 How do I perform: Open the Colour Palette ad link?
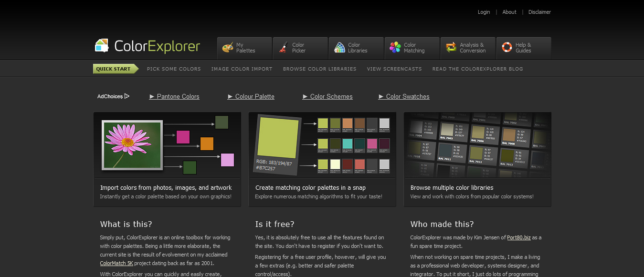[251, 96]
